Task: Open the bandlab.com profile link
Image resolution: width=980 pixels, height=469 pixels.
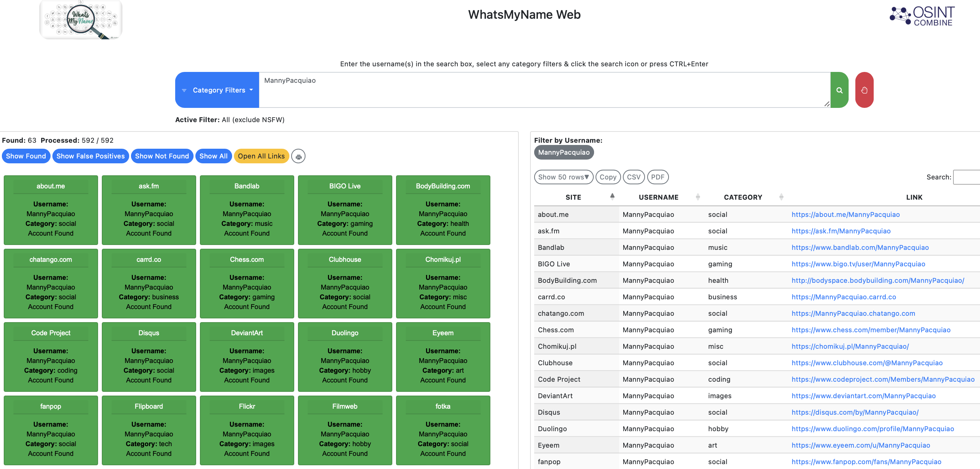Action: click(x=860, y=248)
